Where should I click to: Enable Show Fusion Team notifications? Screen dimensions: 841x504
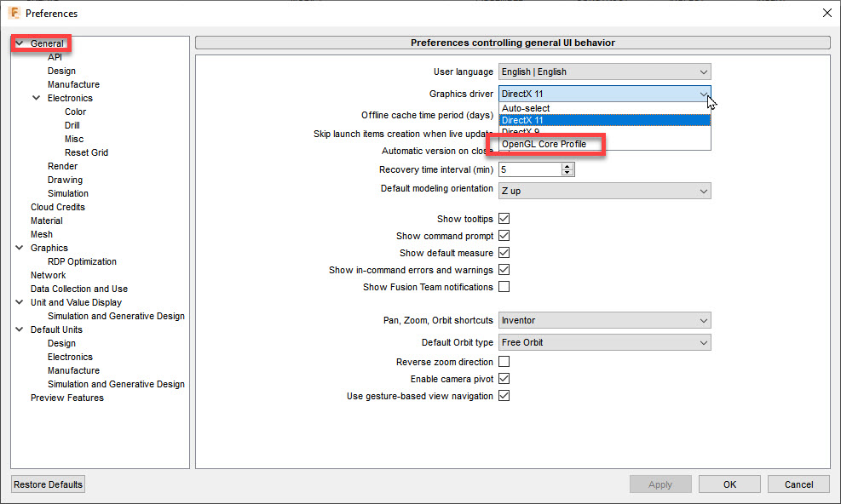point(504,287)
